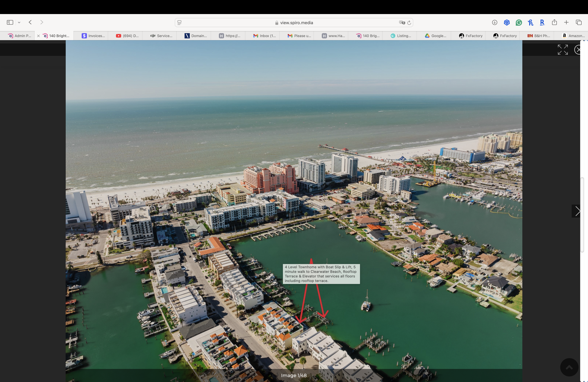Click the Share icon in toolbar
Viewport: 588px width, 382px height.
pos(554,23)
